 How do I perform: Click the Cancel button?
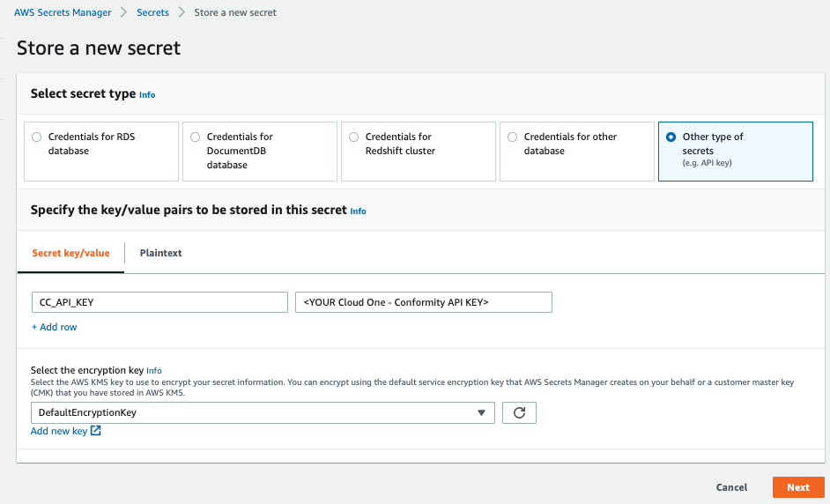point(731,487)
